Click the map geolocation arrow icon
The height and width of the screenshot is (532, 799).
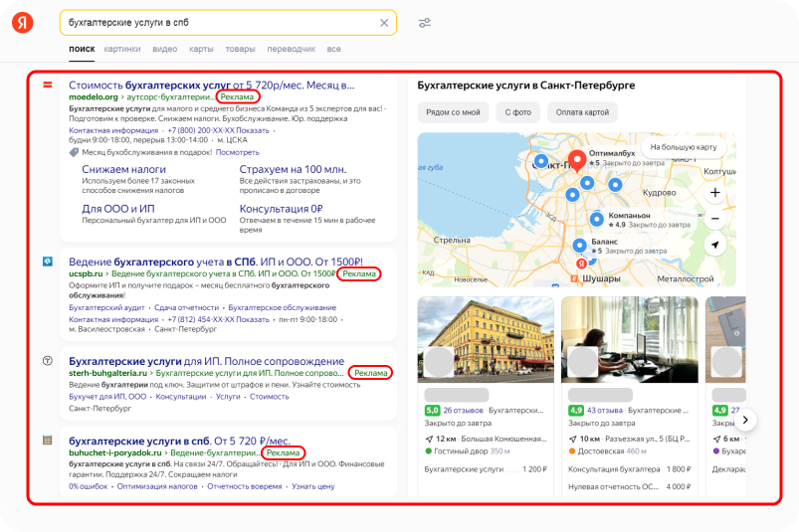point(715,245)
